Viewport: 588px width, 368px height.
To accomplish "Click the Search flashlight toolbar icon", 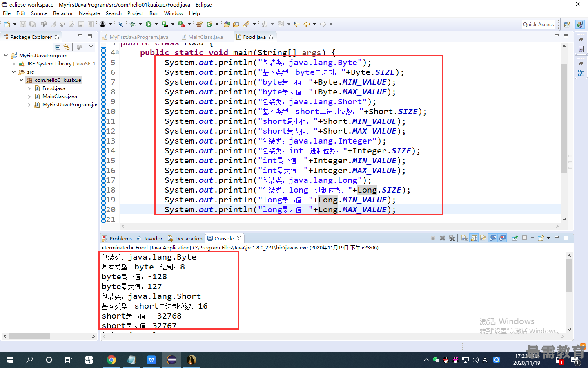I will point(246,24).
